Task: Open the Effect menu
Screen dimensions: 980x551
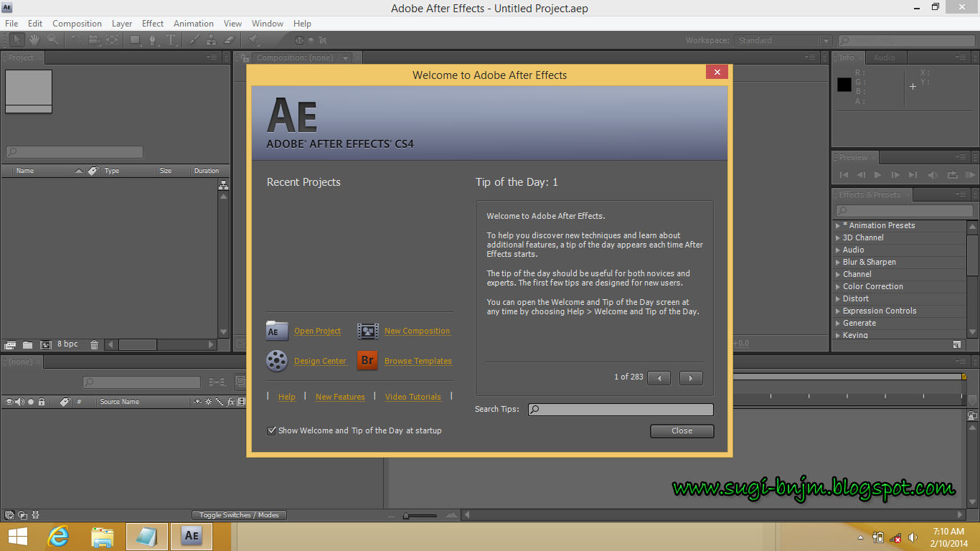Action: point(153,24)
